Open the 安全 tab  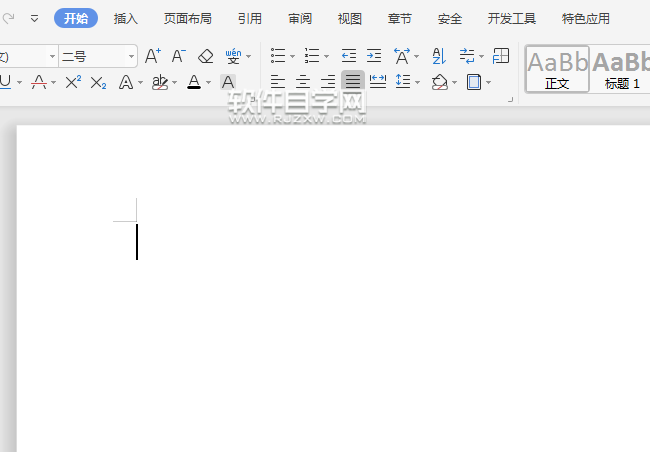(x=450, y=19)
